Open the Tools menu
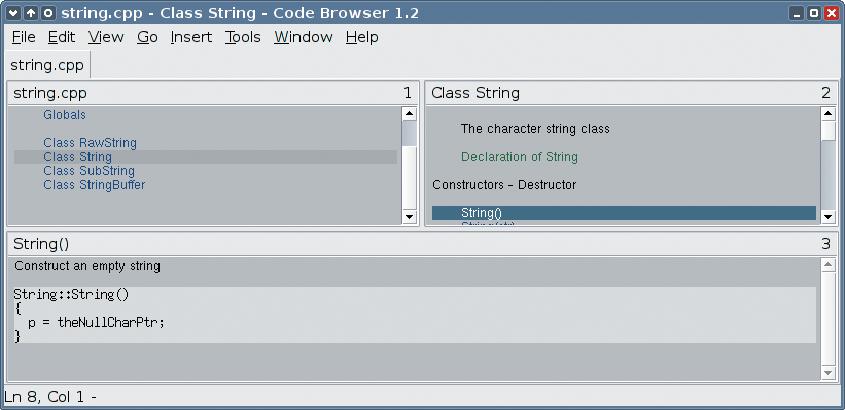This screenshot has height=410, width=845. click(x=243, y=37)
